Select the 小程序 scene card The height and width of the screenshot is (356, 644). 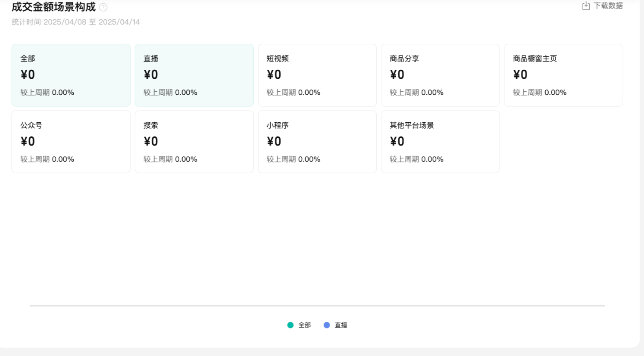point(317,142)
